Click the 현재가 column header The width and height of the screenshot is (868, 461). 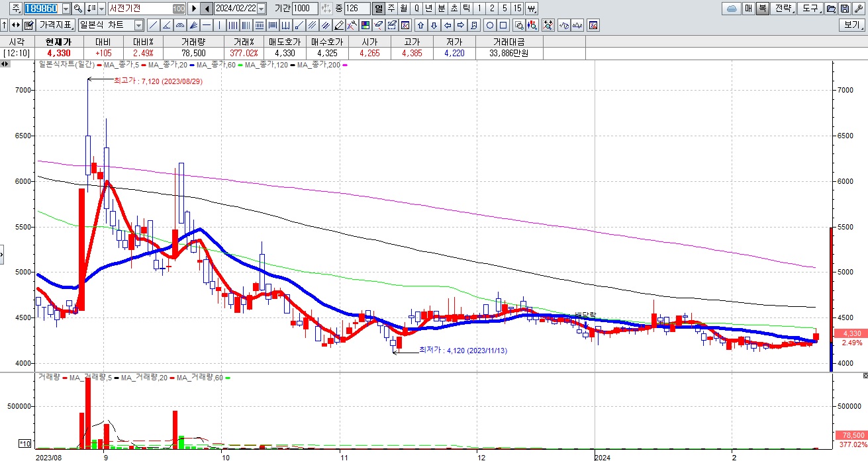pyautogui.click(x=58, y=41)
